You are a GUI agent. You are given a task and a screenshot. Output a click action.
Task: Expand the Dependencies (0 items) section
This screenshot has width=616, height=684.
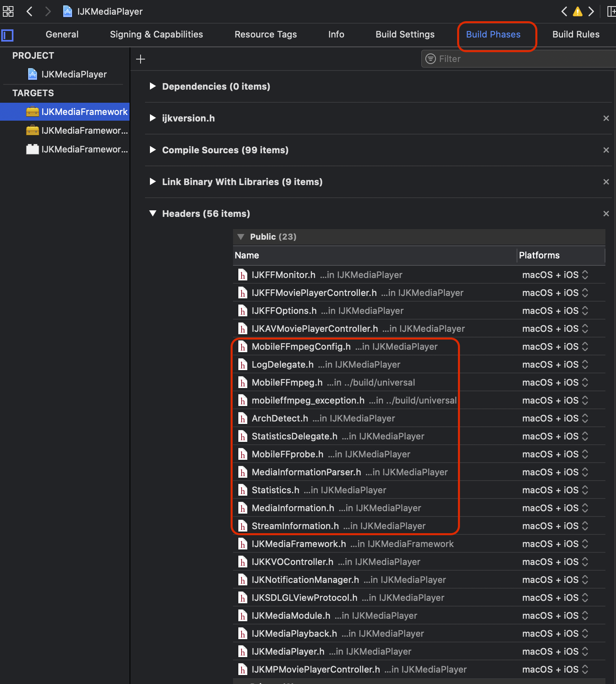tap(153, 86)
